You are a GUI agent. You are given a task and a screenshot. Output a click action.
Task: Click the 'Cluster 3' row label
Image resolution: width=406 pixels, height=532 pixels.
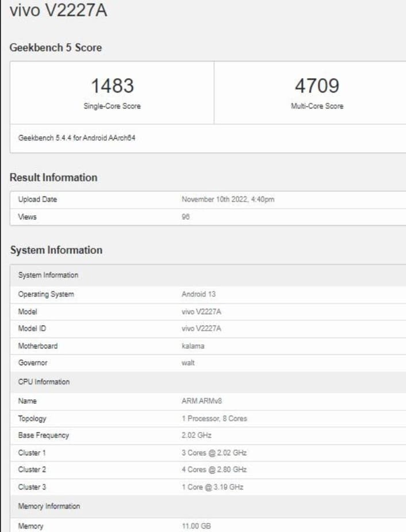click(32, 487)
